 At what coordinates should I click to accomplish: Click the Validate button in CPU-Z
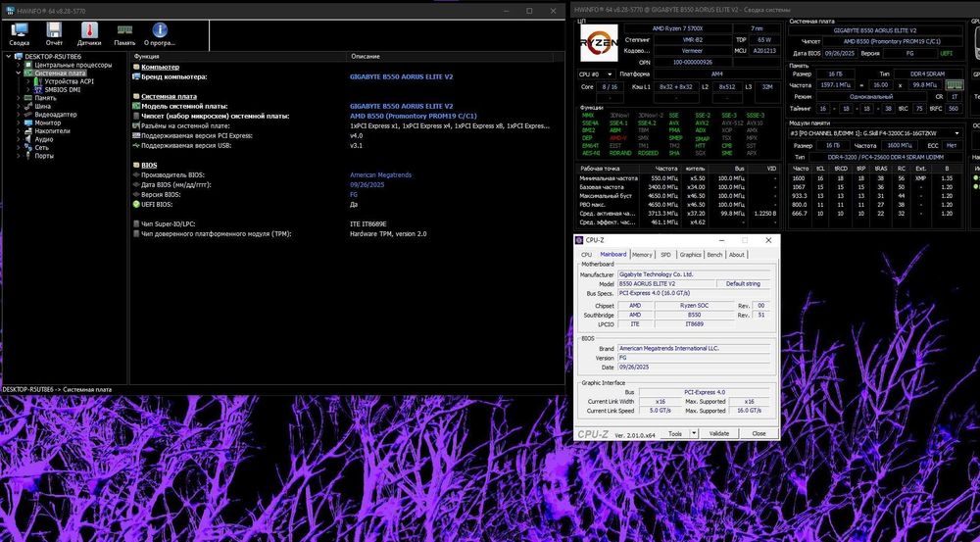pos(718,433)
